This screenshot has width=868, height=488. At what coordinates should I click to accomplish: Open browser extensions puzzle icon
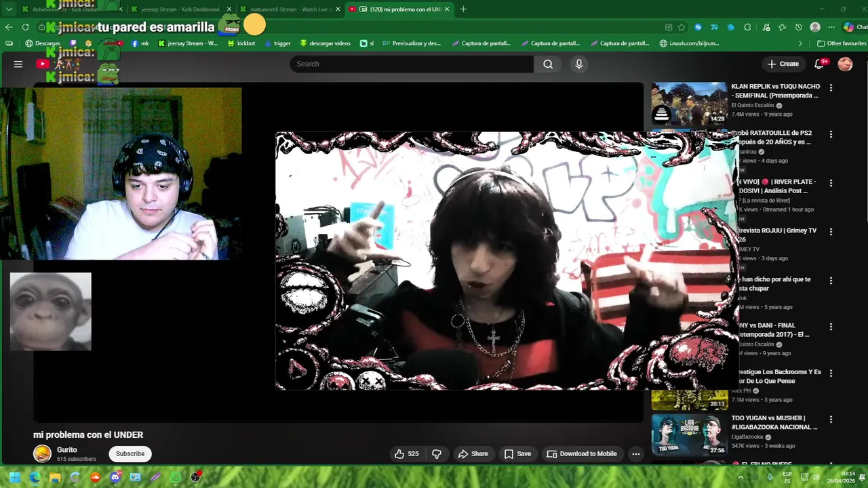pyautogui.click(x=747, y=27)
